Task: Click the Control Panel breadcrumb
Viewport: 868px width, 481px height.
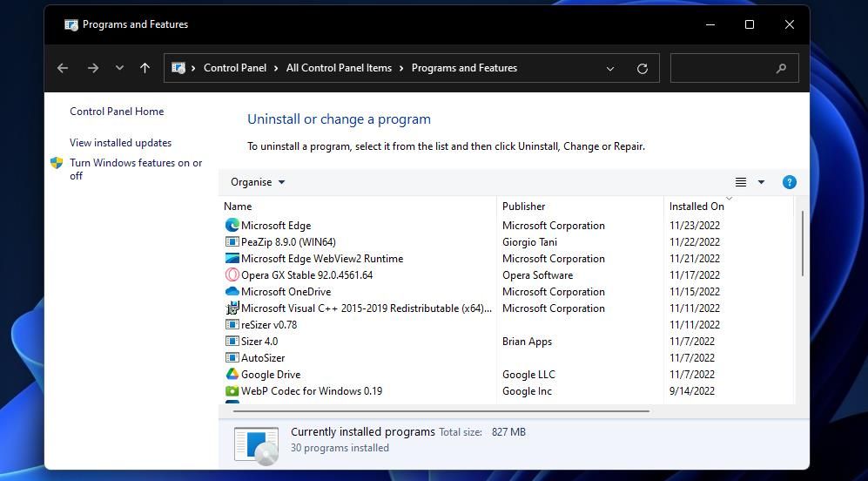Action: pyautogui.click(x=235, y=68)
